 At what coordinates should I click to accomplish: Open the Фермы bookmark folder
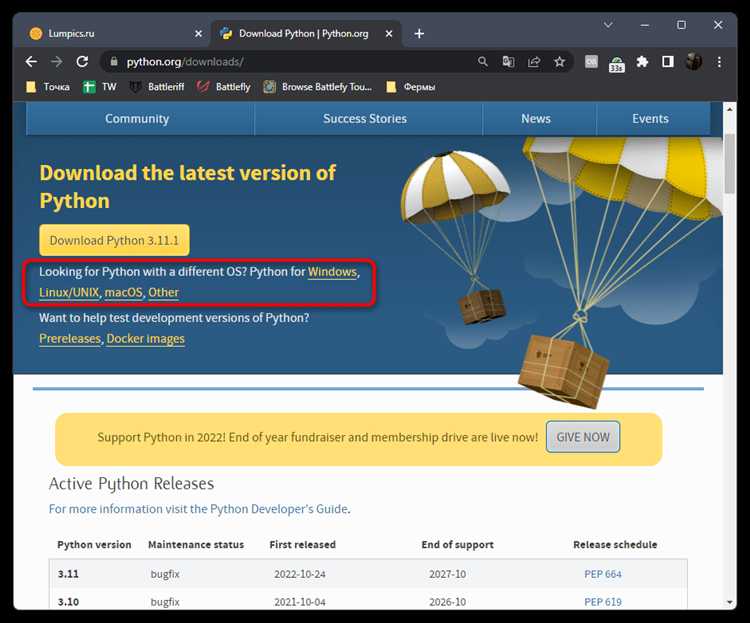(x=411, y=87)
